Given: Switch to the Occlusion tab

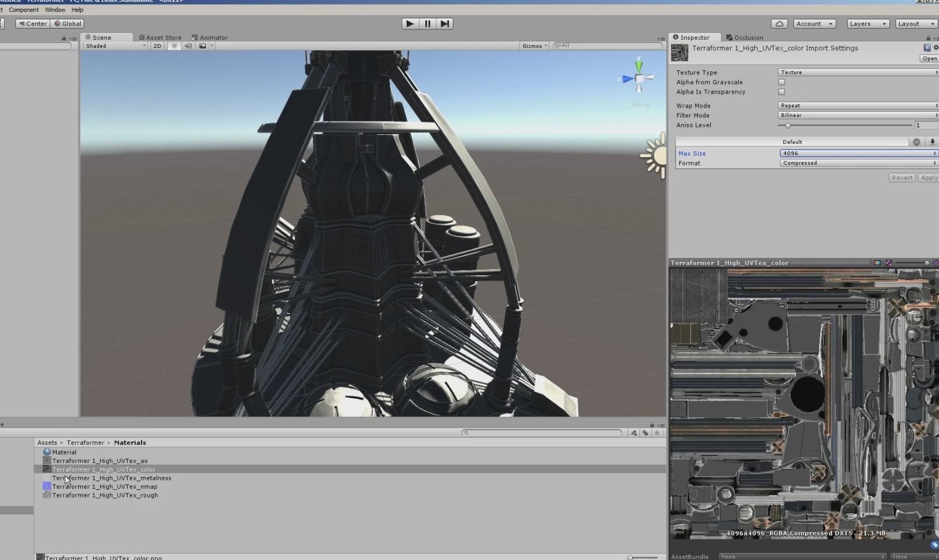Looking at the screenshot, I should coord(745,37).
